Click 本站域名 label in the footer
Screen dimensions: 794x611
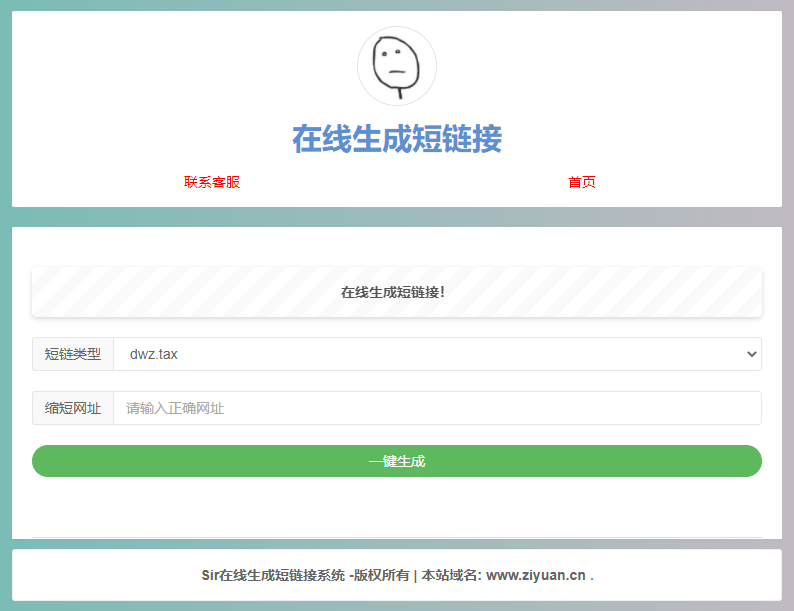pos(449,575)
